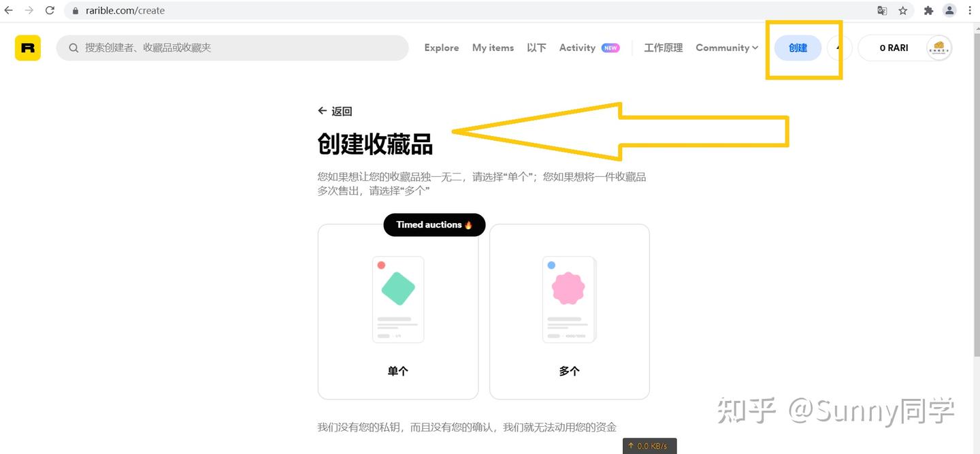Open the RARI token avatar icon
Screen dimensions: 980x454
(938, 48)
